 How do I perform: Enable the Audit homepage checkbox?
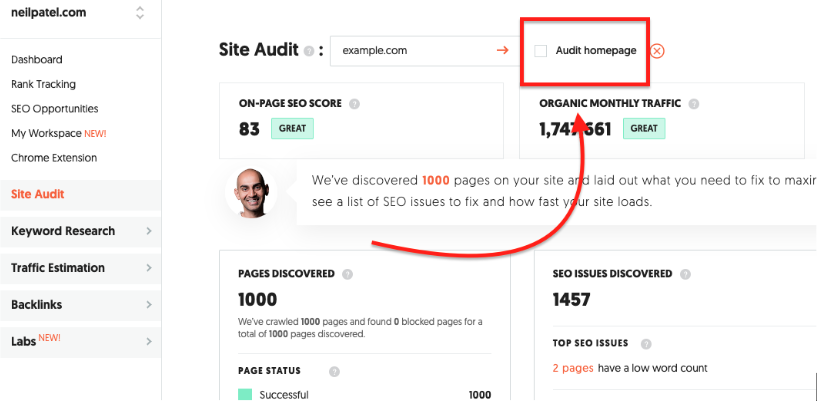point(541,50)
